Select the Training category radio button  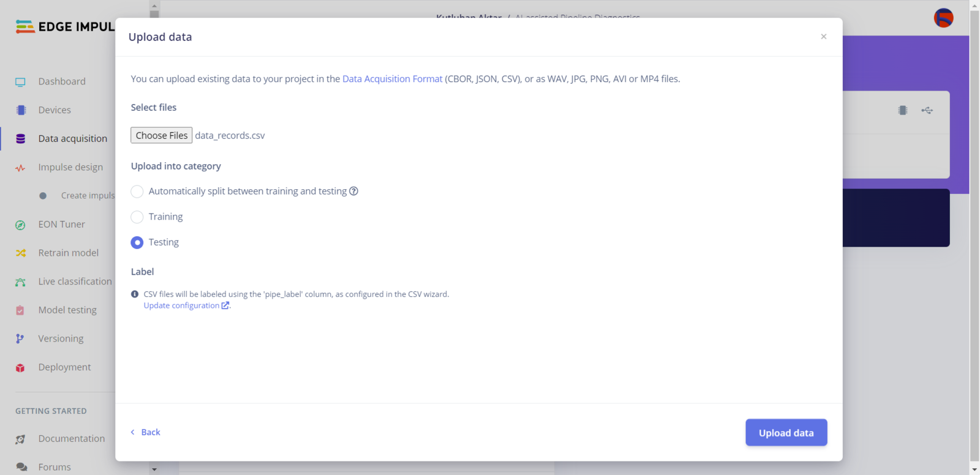tap(137, 217)
